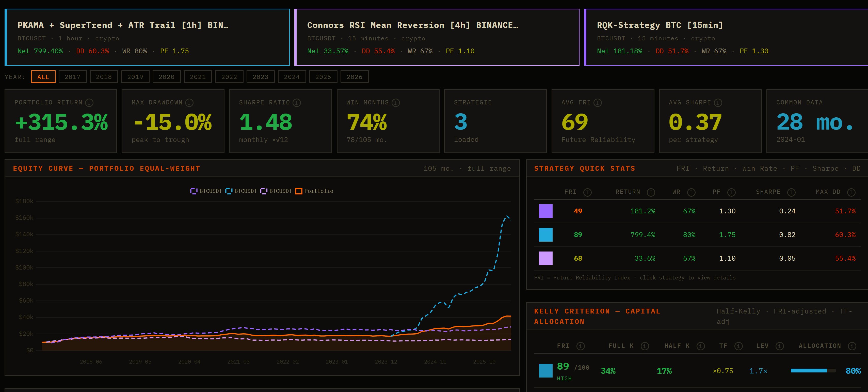The height and width of the screenshot is (392, 868).
Task: Filter by year 2020
Action: [166, 77]
